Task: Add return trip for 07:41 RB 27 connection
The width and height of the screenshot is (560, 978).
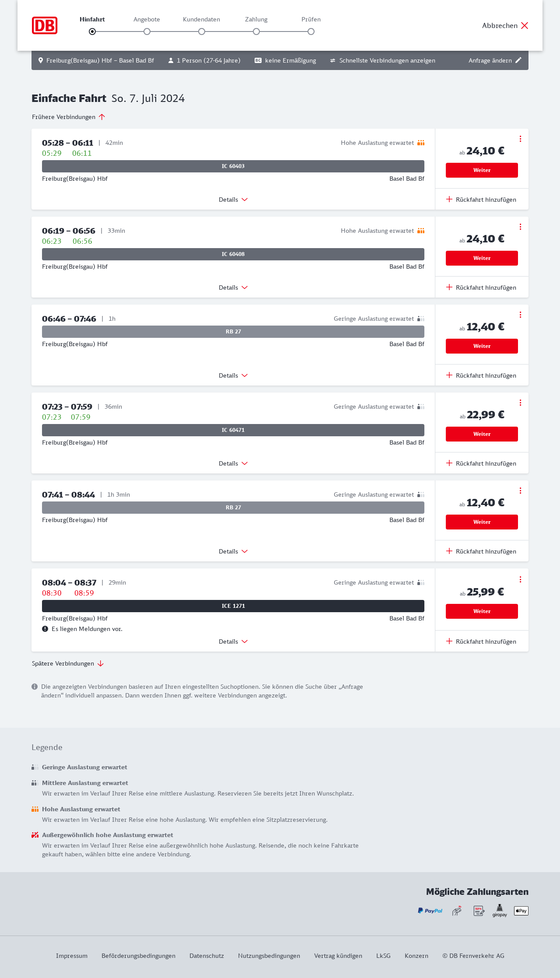Action: coord(481,551)
